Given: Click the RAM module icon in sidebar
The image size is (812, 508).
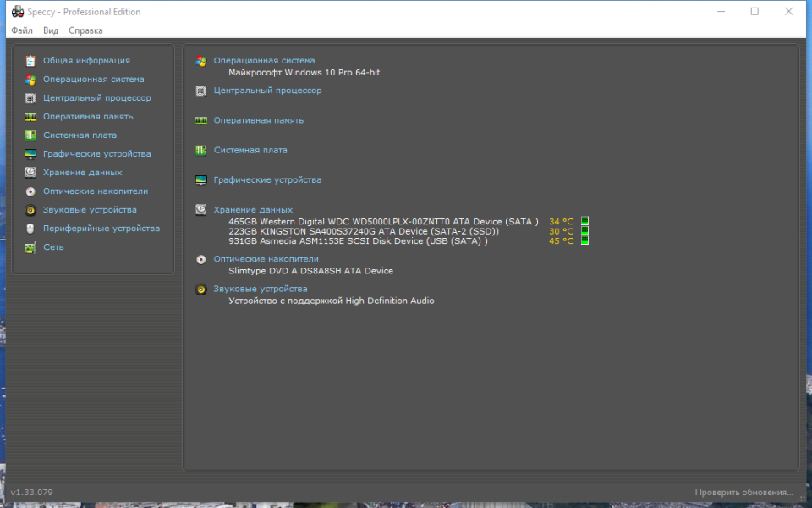Looking at the screenshot, I should pos(30,117).
